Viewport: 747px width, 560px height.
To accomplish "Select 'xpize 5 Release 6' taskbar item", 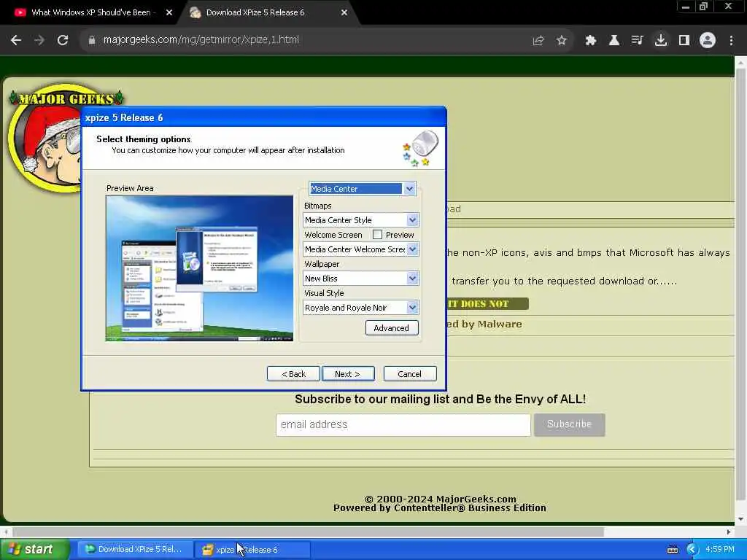I will coord(253,549).
